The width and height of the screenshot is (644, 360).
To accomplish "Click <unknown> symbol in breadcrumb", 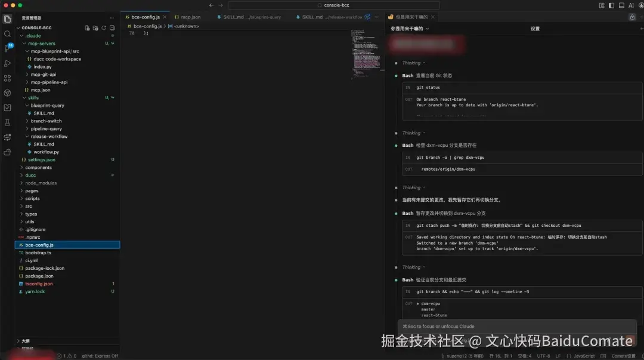I will point(187,26).
